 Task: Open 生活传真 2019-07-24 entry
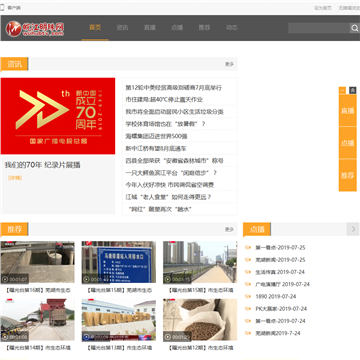[x=280, y=272]
